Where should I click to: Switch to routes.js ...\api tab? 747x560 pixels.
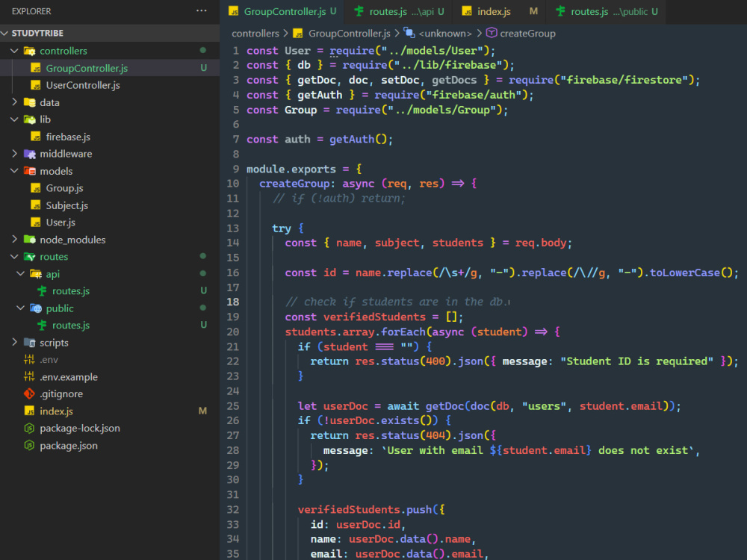tap(398, 11)
